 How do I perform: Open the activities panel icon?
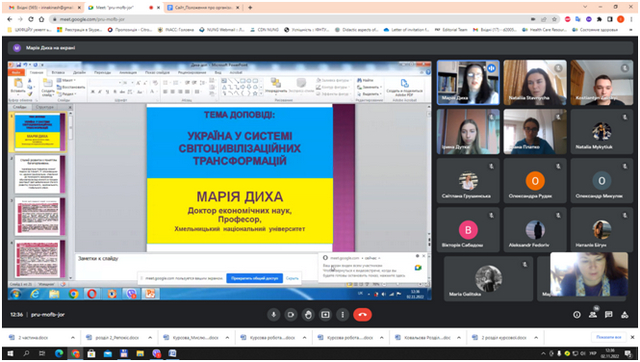(x=624, y=315)
